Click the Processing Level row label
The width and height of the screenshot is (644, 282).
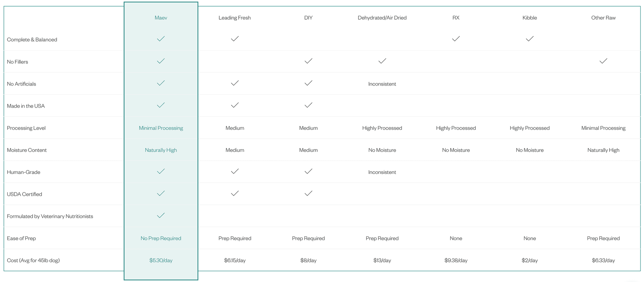click(26, 128)
